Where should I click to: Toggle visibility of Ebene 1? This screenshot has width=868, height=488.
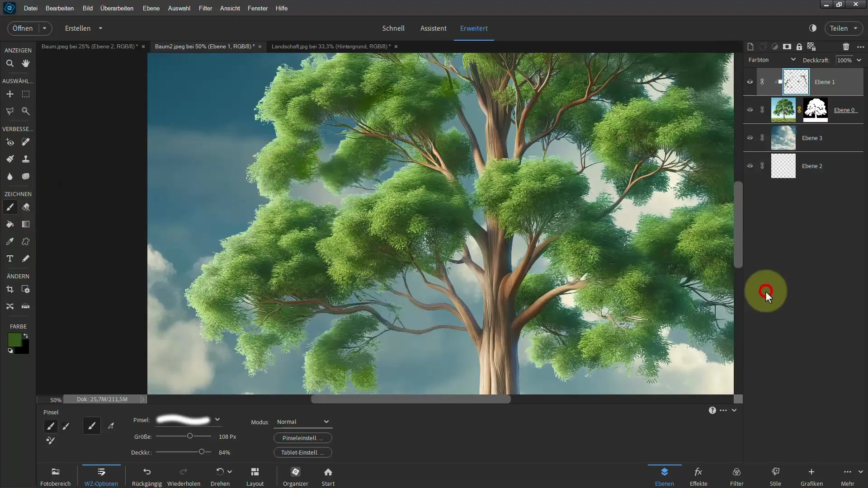pyautogui.click(x=750, y=82)
